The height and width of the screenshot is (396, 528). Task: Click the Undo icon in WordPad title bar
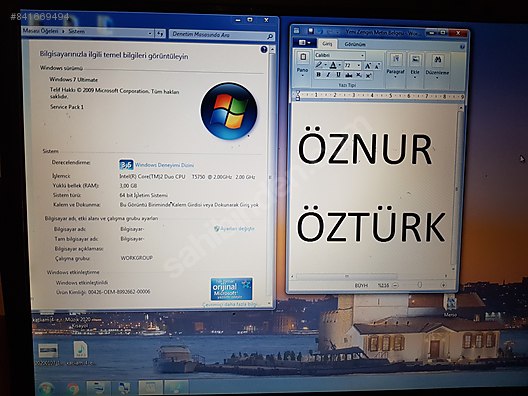(320, 32)
